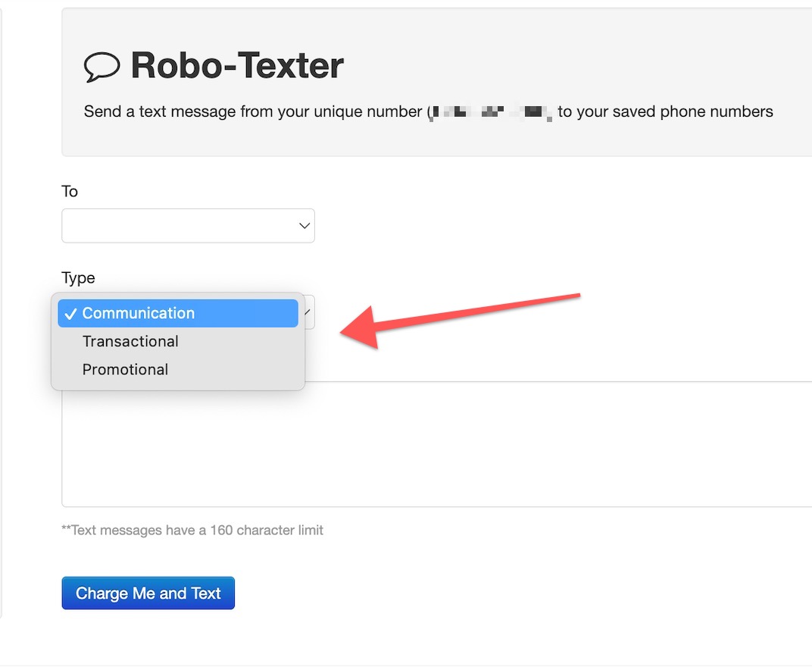Click the Type field label
The width and height of the screenshot is (812, 667).
pyautogui.click(x=78, y=277)
